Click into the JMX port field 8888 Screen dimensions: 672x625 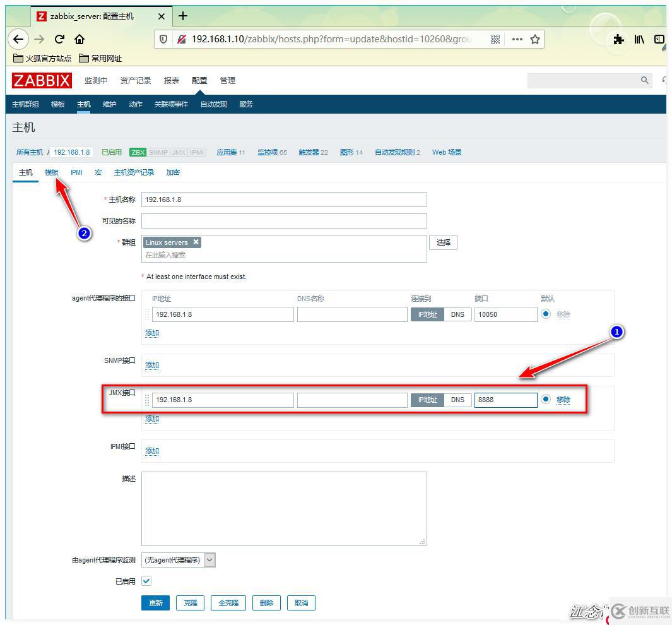pos(505,400)
